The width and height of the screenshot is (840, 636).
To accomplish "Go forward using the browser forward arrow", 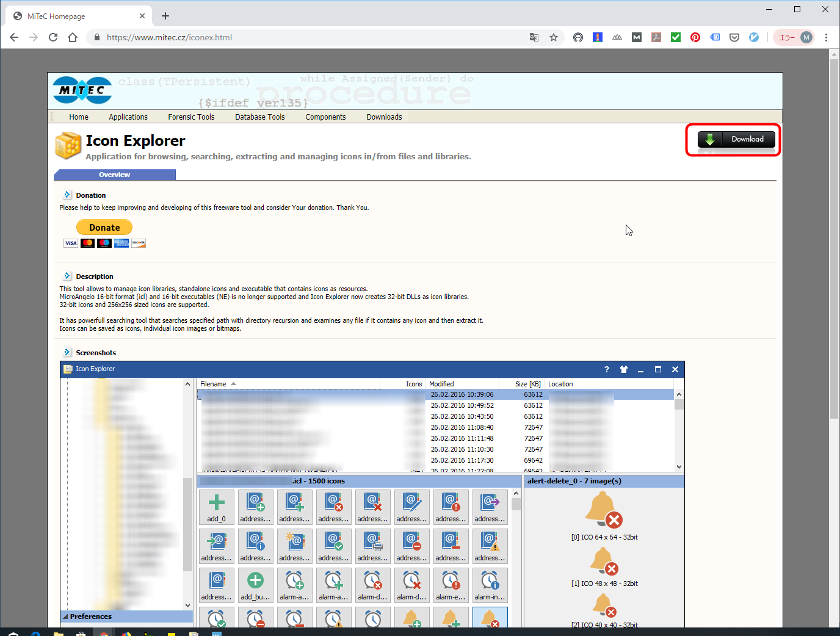I will 34,37.
